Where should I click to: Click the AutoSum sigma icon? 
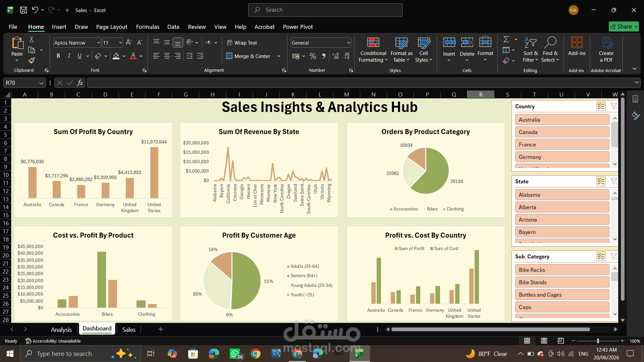tap(506, 40)
